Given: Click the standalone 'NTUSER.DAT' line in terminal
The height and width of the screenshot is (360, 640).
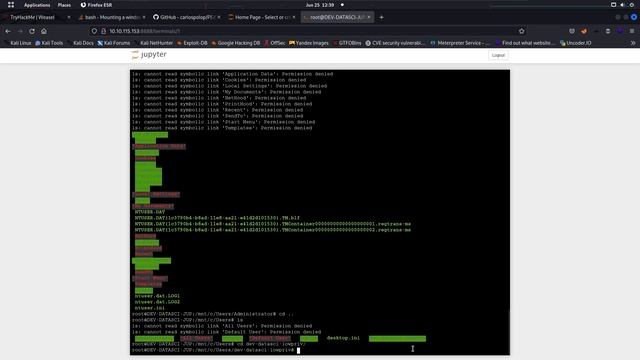Looking at the screenshot, I should click(x=150, y=212).
